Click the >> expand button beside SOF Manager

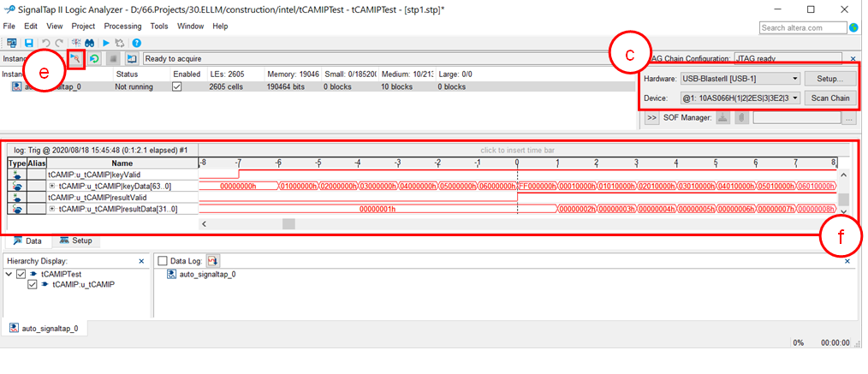651,118
